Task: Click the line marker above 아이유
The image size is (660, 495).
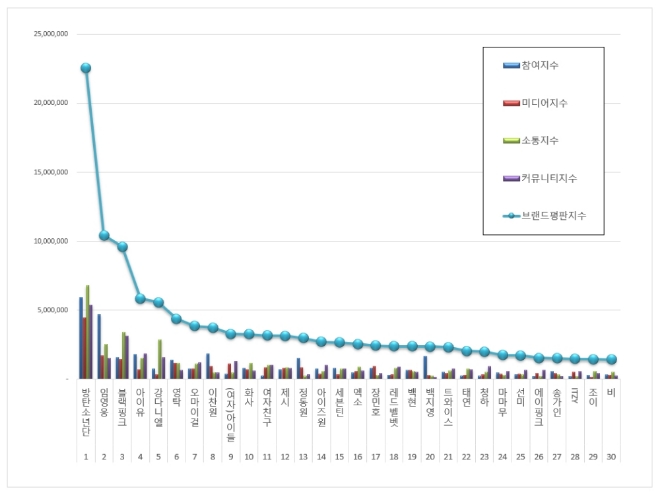Action: click(140, 299)
